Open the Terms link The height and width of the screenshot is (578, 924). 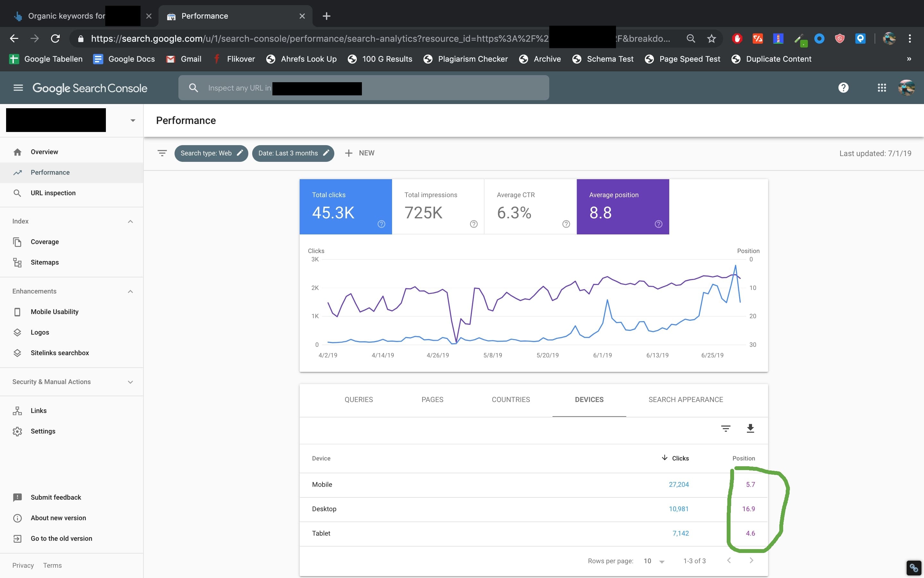coord(52,566)
